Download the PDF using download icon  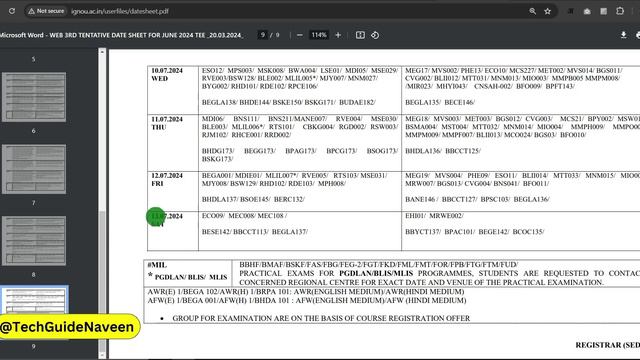(623, 35)
